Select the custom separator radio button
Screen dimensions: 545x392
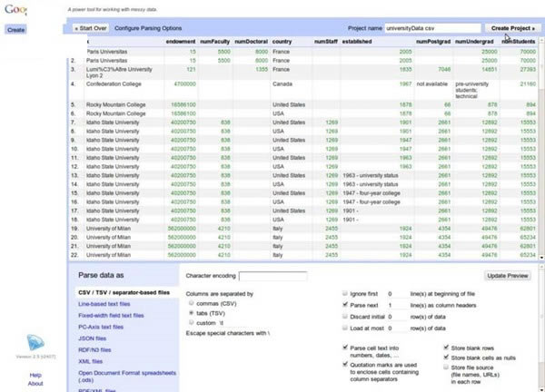click(x=191, y=322)
